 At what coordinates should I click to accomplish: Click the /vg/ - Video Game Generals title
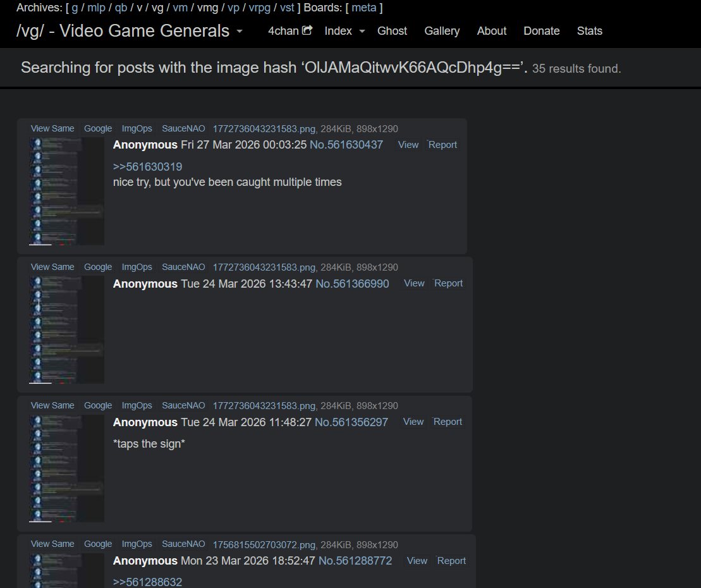(x=123, y=31)
